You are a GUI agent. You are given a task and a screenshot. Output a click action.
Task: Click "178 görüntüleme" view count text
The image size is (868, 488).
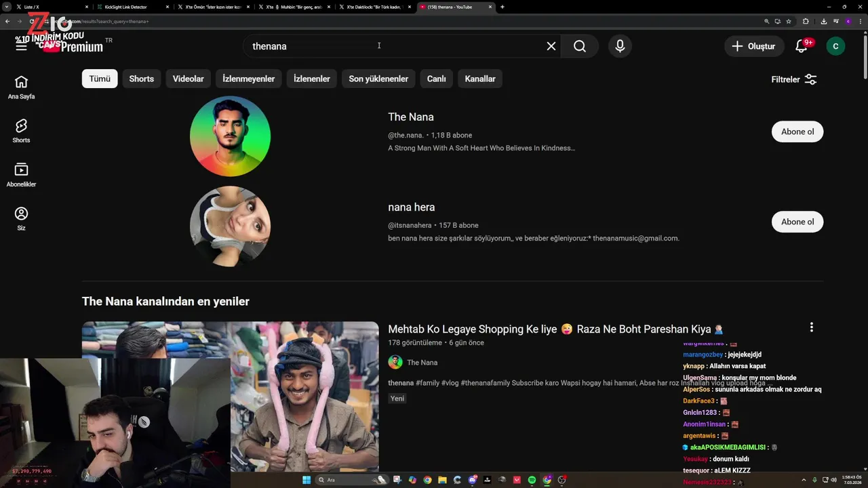pos(415,343)
